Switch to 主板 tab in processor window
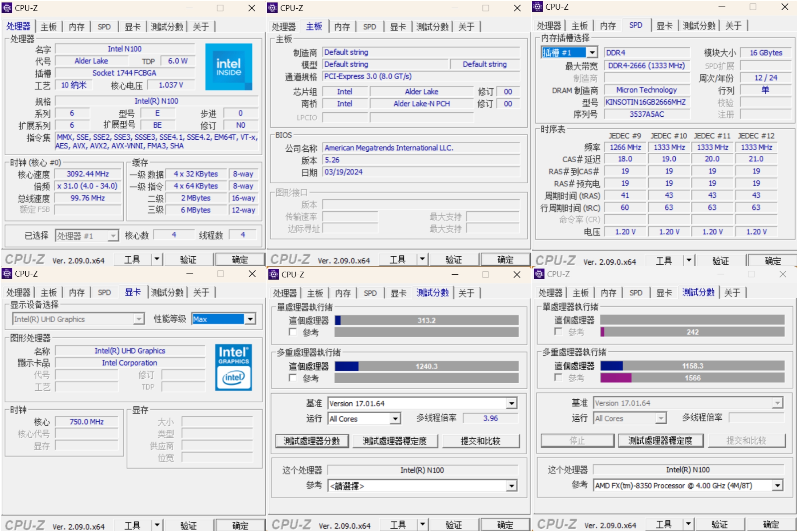798x532 pixels. [49, 27]
